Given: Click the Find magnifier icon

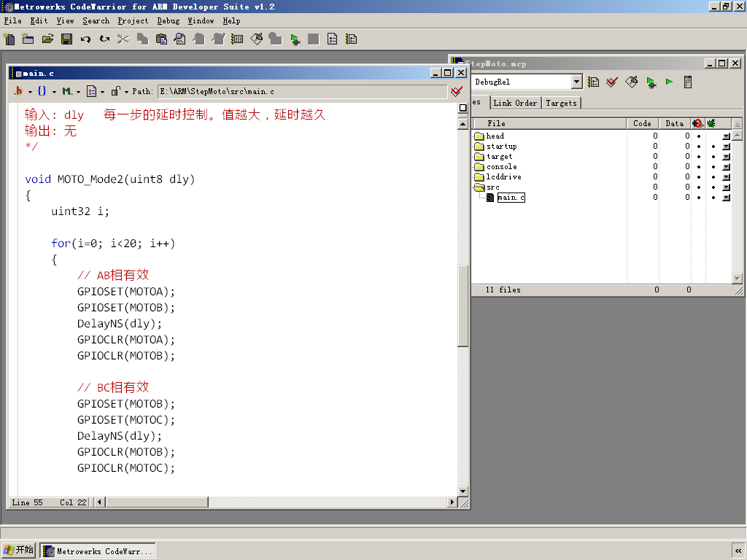Looking at the screenshot, I should [180, 39].
